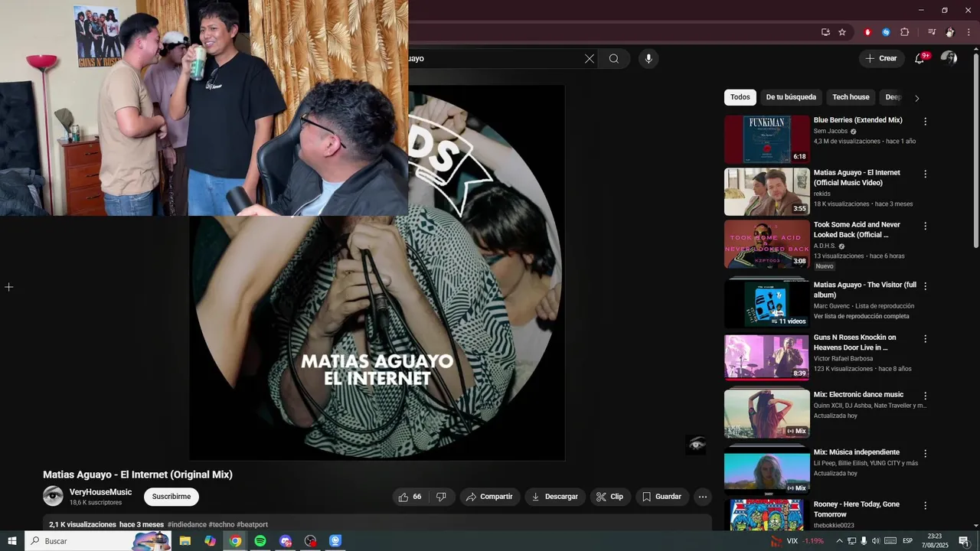
Task: Bookmark this page with the star icon
Action: click(842, 32)
